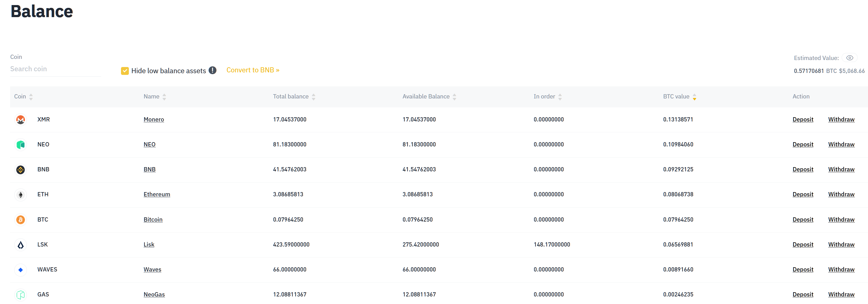Open the Monero name link
Viewport: 868px width, 304px height.
(x=154, y=119)
